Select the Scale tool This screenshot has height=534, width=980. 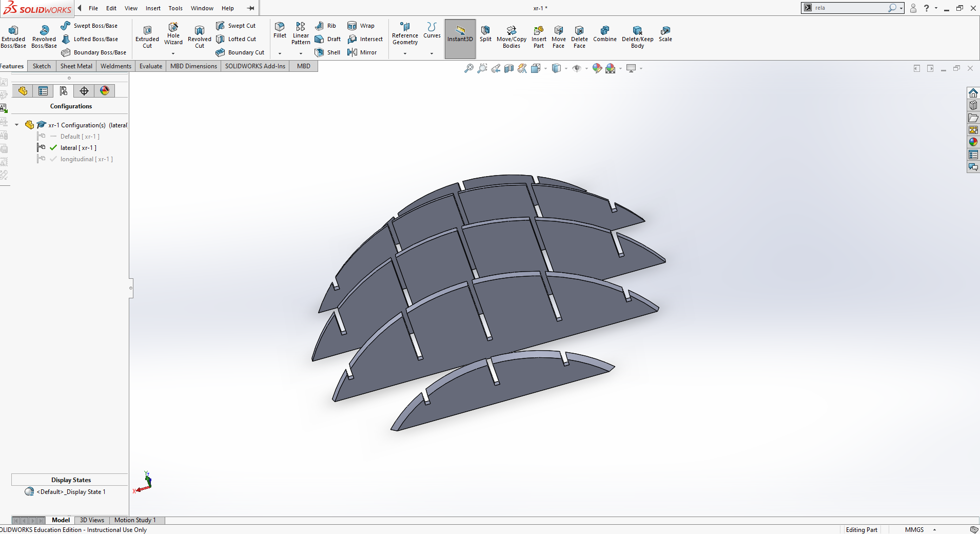click(x=665, y=34)
